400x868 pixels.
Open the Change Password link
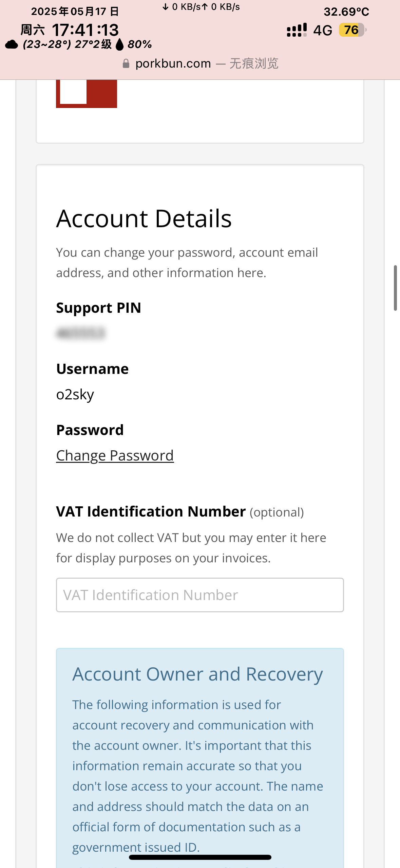point(115,455)
